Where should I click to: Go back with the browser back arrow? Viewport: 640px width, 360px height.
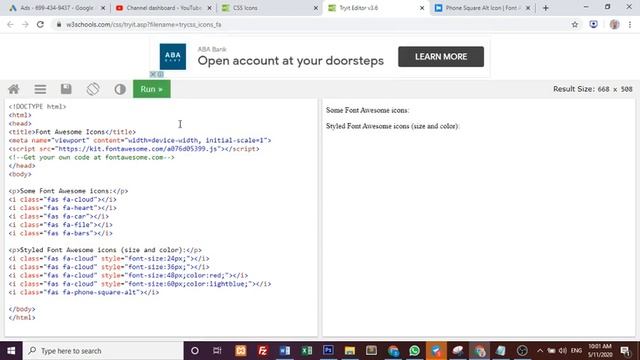10,24
